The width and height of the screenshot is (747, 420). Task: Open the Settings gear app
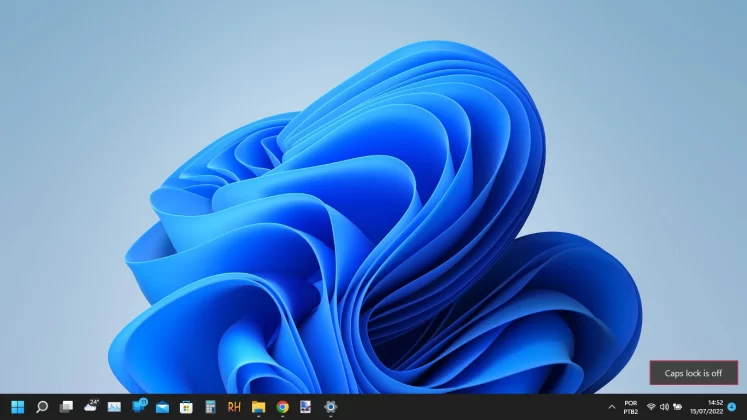331,407
